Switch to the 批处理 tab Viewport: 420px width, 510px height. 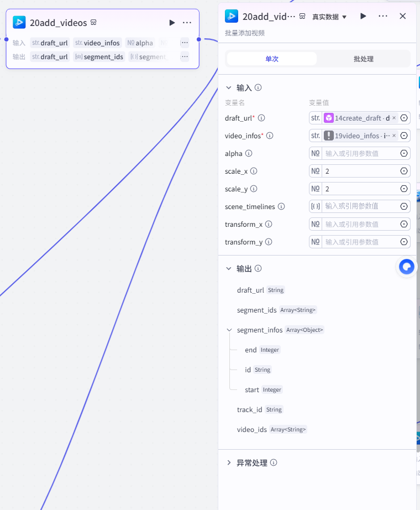(364, 59)
